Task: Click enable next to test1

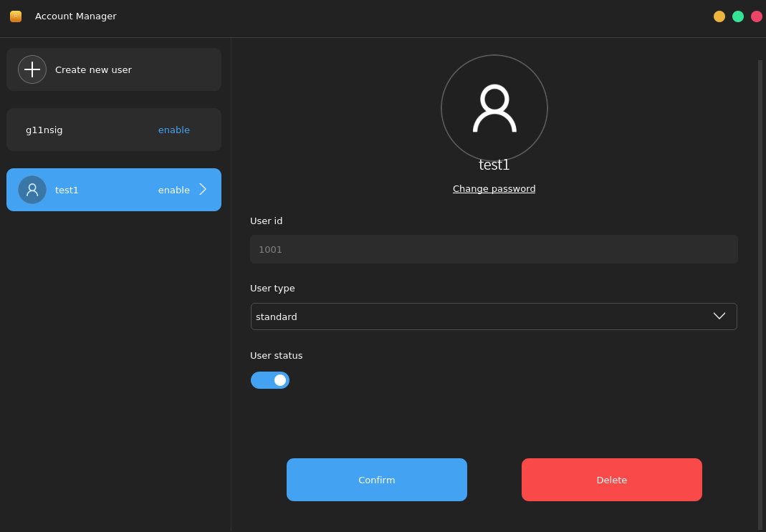Action: click(174, 189)
